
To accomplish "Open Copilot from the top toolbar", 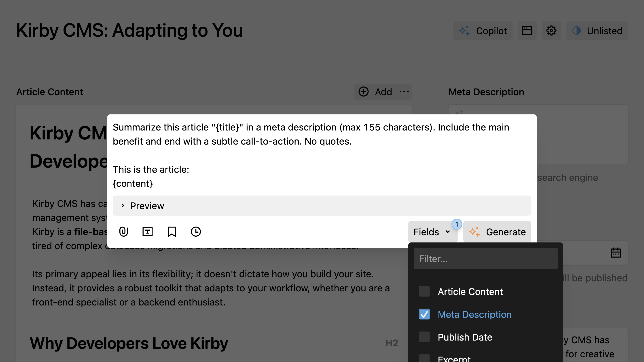I will pos(483,30).
